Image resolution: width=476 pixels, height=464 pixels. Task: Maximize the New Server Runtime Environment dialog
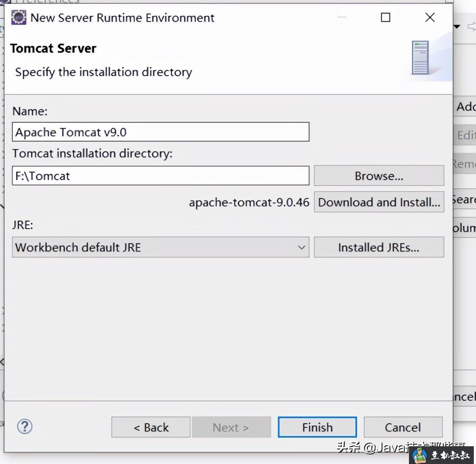coord(386,17)
